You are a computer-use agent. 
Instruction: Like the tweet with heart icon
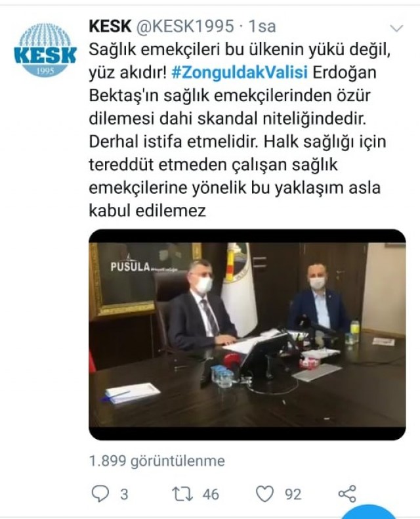(x=265, y=494)
